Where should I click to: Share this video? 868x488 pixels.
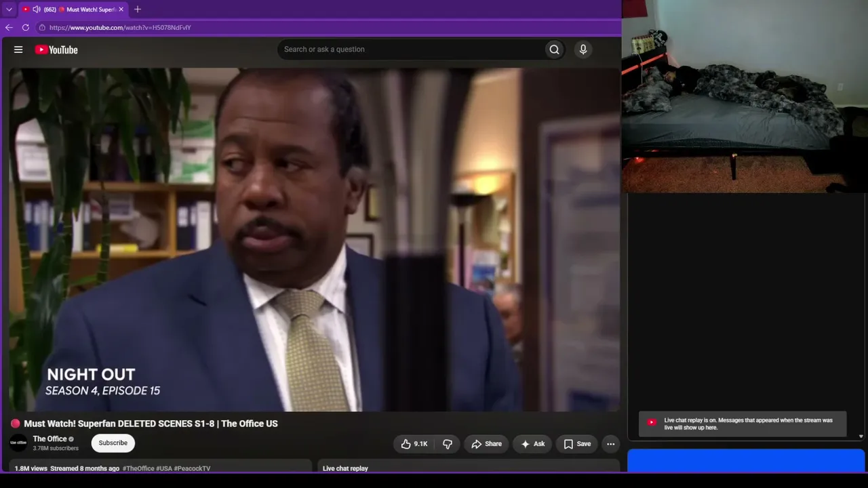coord(487,444)
